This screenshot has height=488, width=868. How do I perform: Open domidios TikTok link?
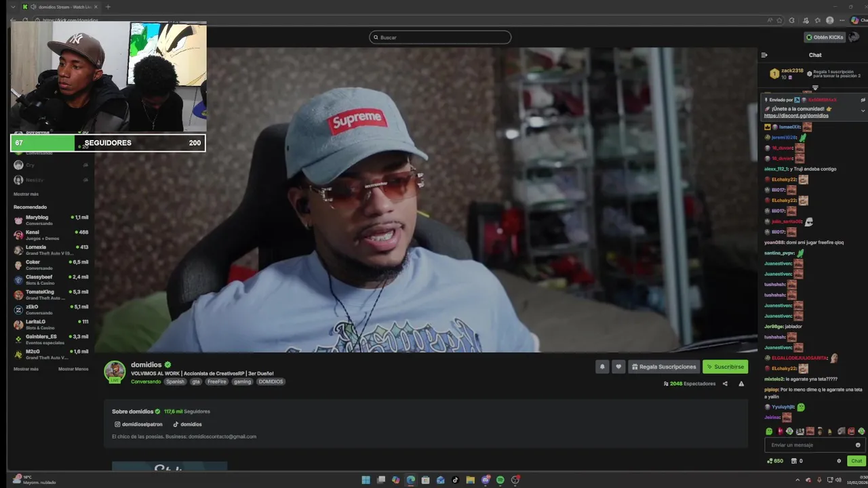pyautogui.click(x=187, y=424)
